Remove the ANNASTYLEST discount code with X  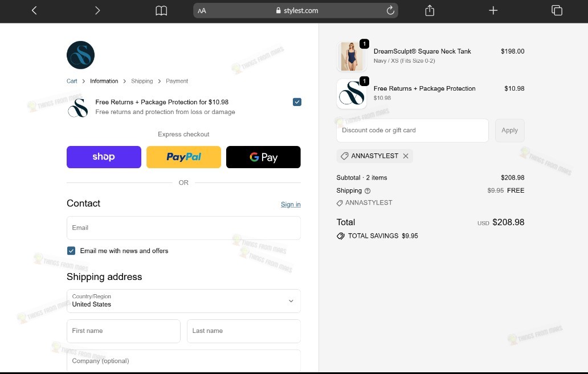406,156
